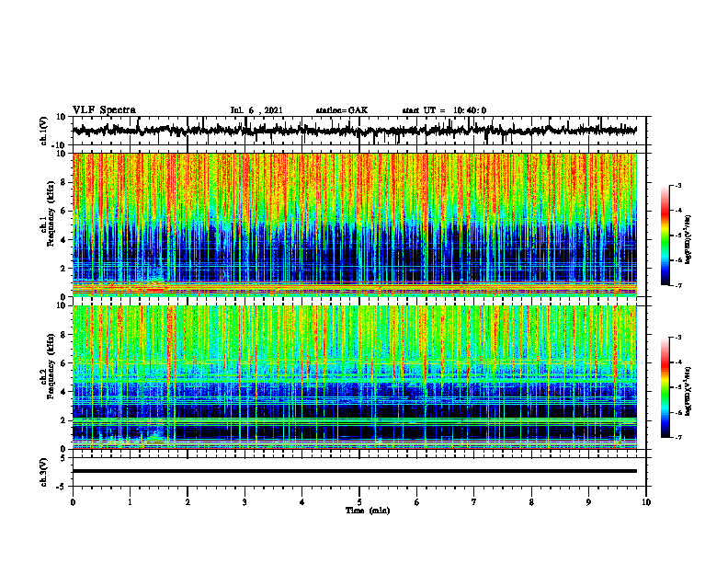This screenshot has width=728, height=563.
Task: Click time axis tick label "0"
Action: pos(73,502)
